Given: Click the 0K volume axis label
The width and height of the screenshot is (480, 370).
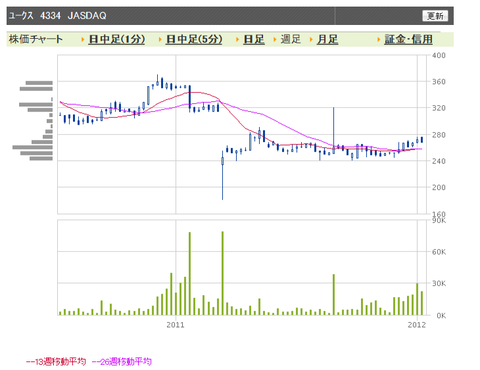Looking at the screenshot, I should pos(441,315).
